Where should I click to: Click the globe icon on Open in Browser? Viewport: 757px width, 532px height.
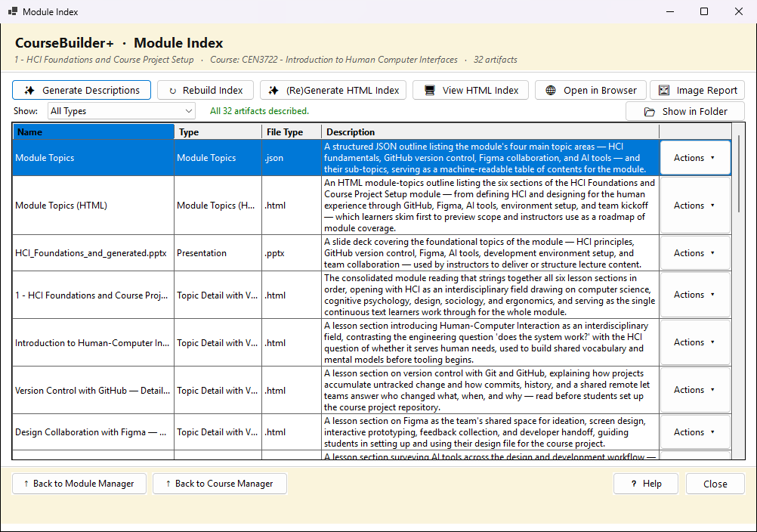(x=550, y=90)
